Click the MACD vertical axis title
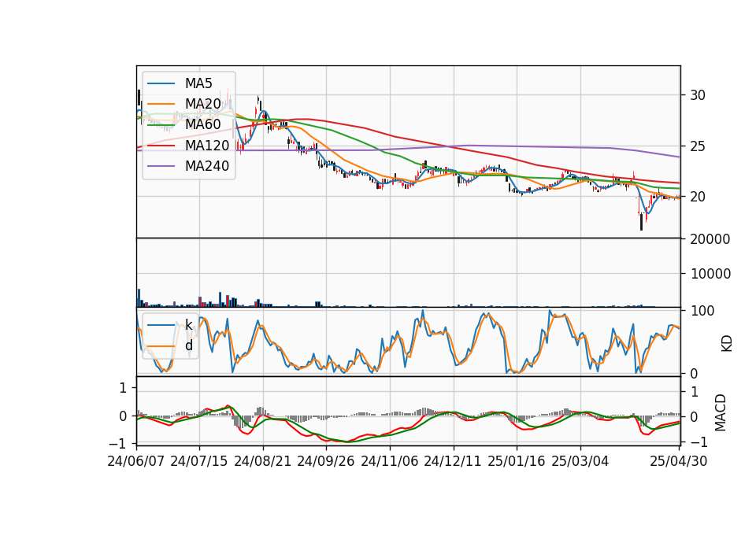This screenshot has height=543, width=756. 721,412
